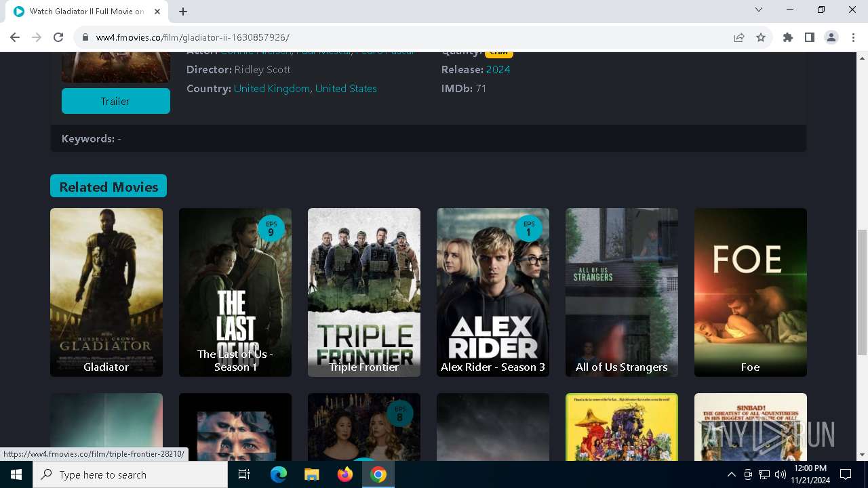Viewport: 868px width, 488px height.
Task: Open the Gladiator movie poster
Action: (106, 292)
